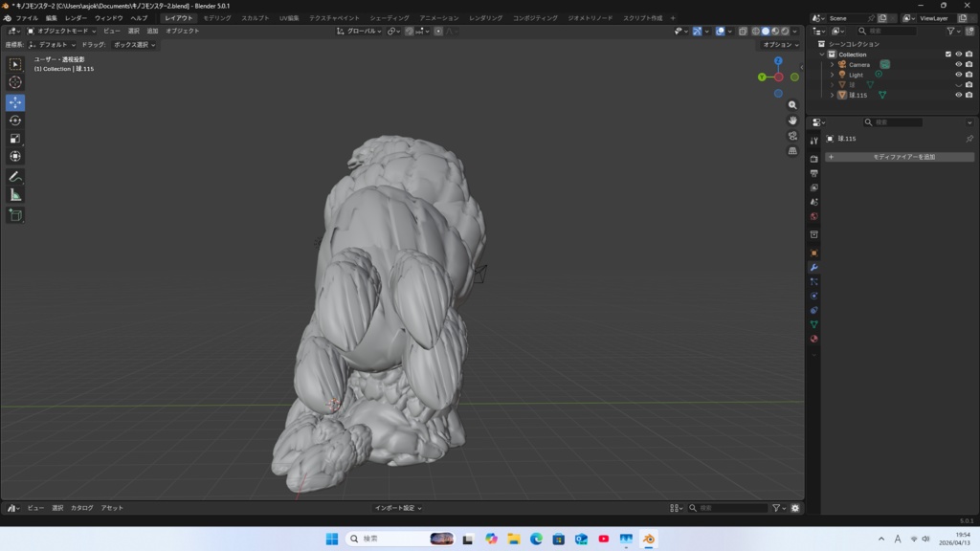Open the Global transform orientation dropdown
The width and height of the screenshot is (980, 551).
coord(359,31)
